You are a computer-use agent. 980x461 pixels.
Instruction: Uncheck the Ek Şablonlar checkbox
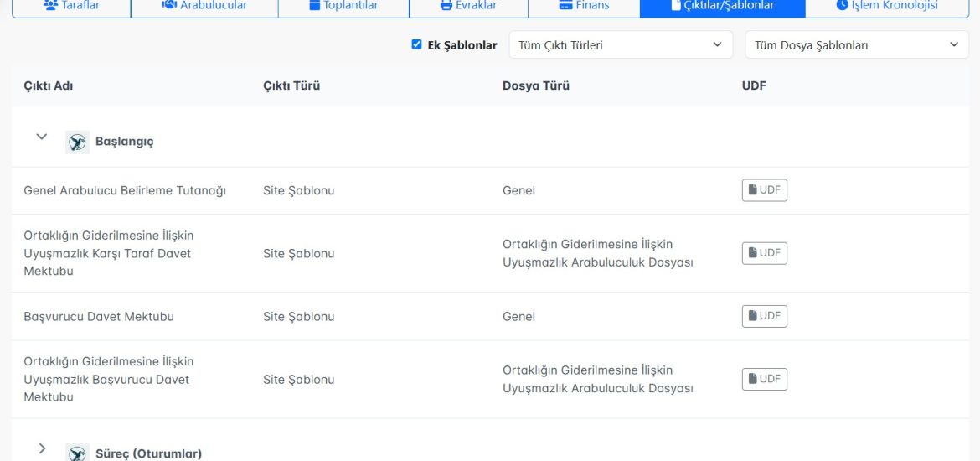coord(416,45)
